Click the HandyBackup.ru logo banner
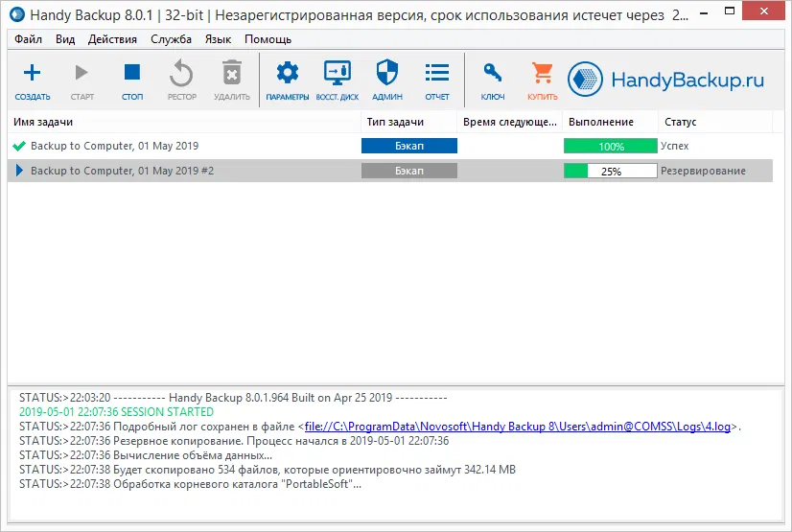This screenshot has height=532, width=792. [665, 80]
